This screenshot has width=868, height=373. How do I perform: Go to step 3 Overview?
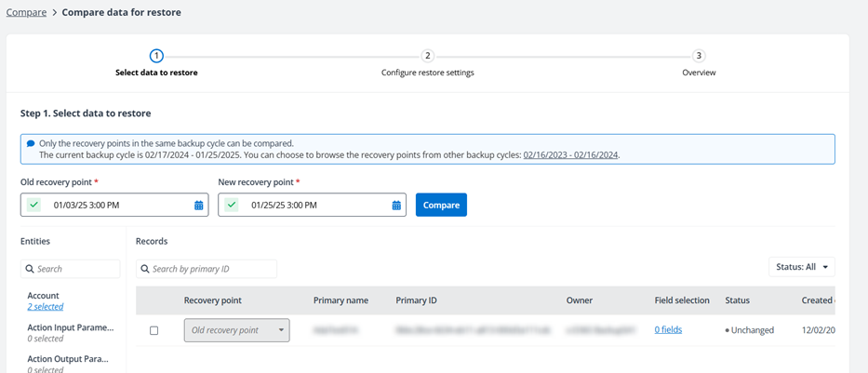pyautogui.click(x=700, y=56)
